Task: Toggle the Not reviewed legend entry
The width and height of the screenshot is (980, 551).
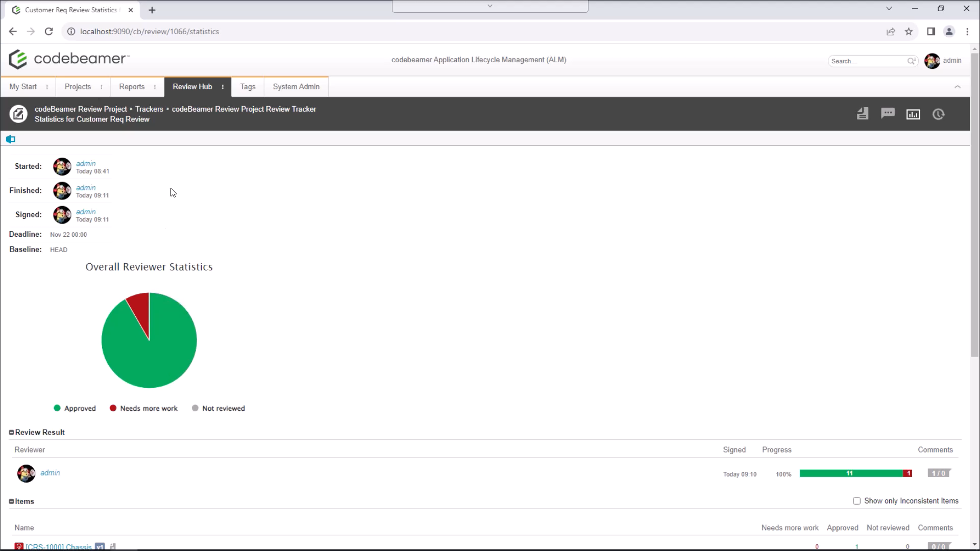Action: [x=218, y=408]
